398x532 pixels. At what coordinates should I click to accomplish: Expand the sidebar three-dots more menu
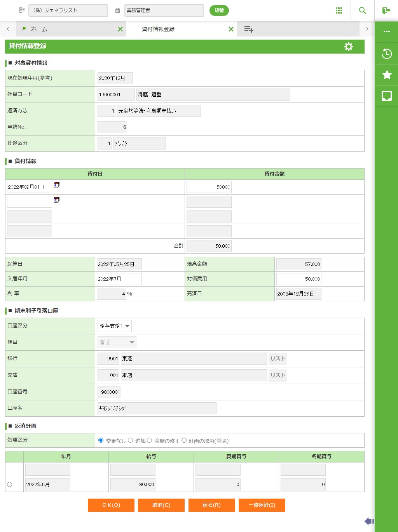click(x=386, y=31)
